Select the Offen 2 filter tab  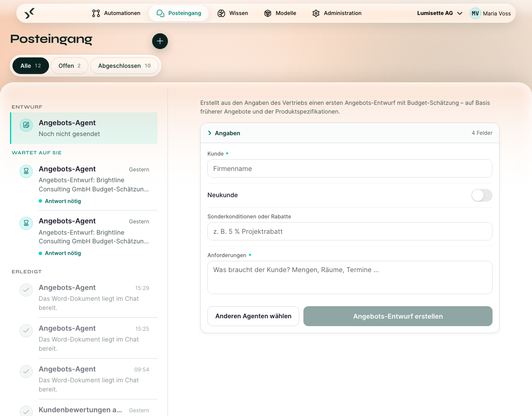[69, 66]
